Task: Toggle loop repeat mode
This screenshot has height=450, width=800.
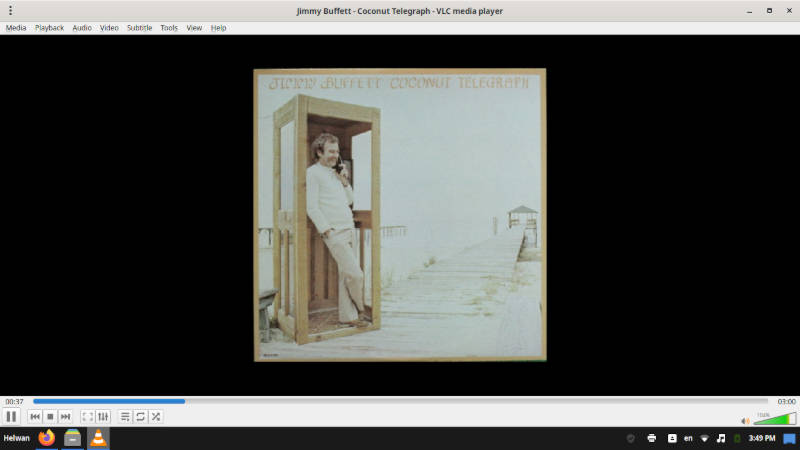Action: click(140, 416)
